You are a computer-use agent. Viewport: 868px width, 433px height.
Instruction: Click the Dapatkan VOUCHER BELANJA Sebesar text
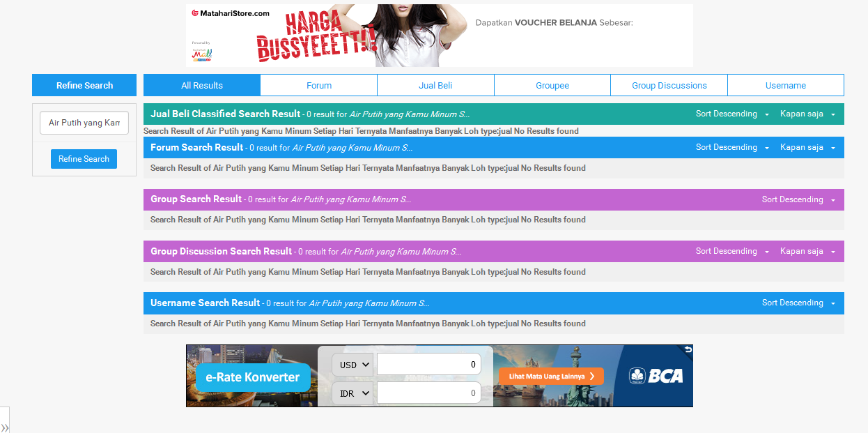pos(554,22)
